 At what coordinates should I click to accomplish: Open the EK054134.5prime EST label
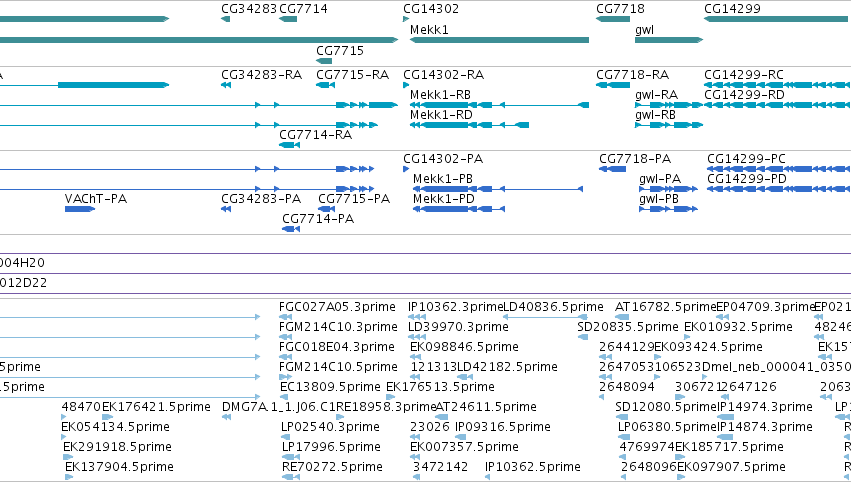pyautogui.click(x=116, y=428)
